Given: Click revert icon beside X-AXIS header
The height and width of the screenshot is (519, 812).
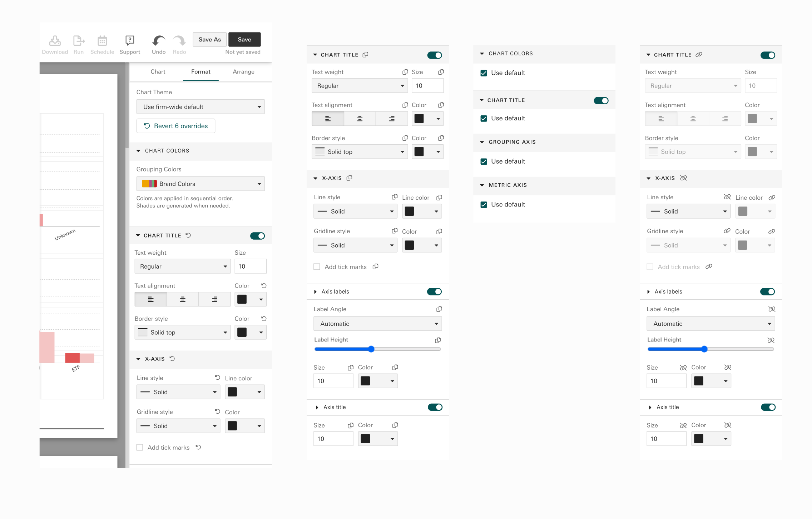Looking at the screenshot, I should [x=172, y=359].
